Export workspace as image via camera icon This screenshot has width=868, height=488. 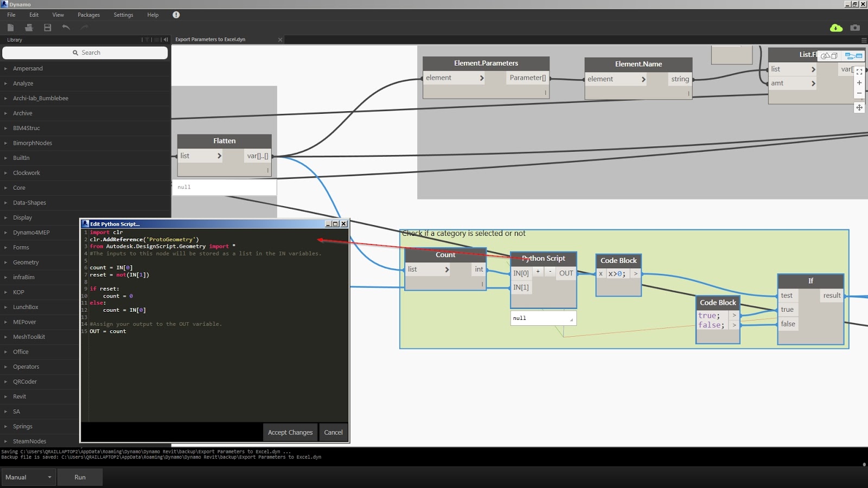coord(855,27)
